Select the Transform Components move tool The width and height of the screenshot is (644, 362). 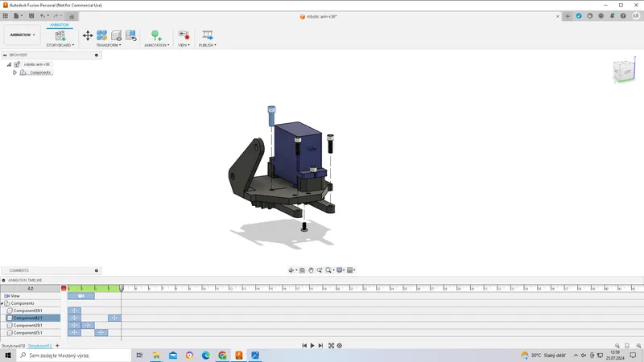click(x=88, y=35)
